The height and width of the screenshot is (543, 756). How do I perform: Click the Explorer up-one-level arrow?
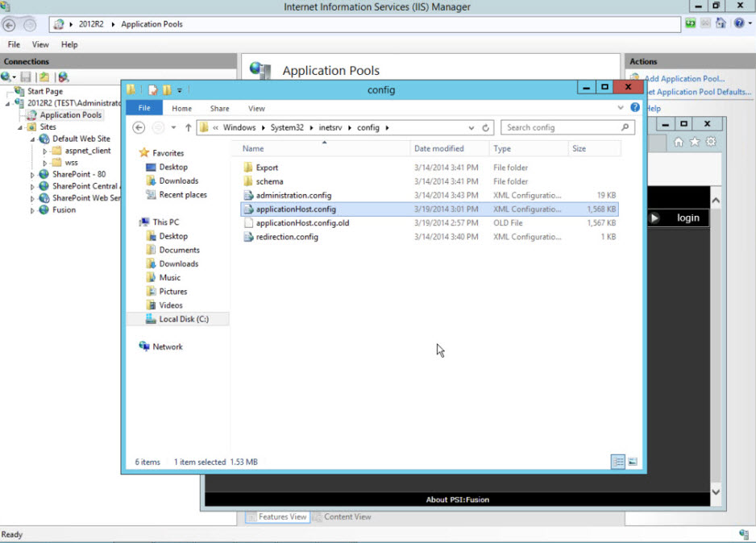[188, 127]
